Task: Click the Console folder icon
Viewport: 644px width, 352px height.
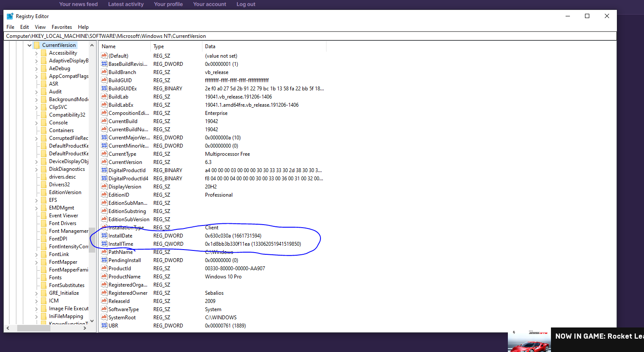Action: point(44,123)
